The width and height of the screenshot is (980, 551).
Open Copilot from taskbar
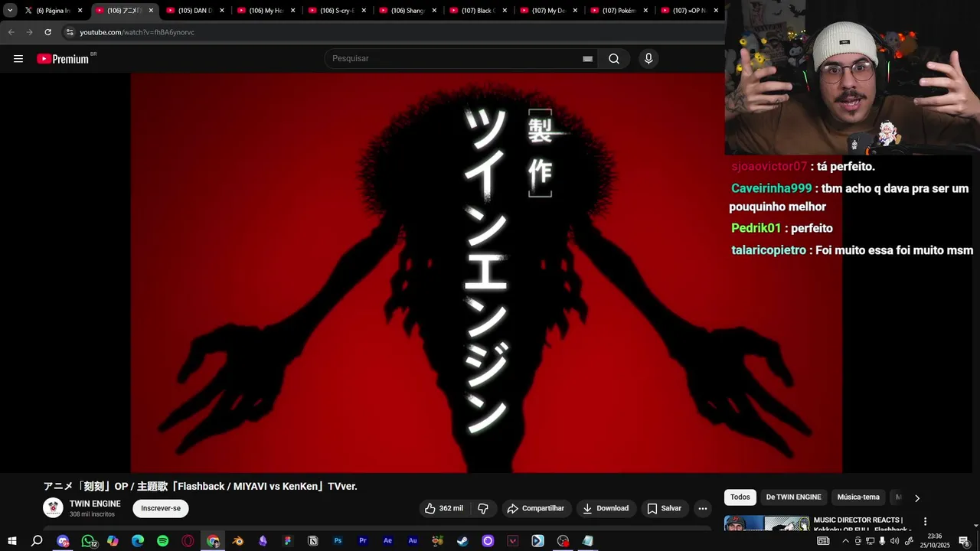click(x=113, y=541)
